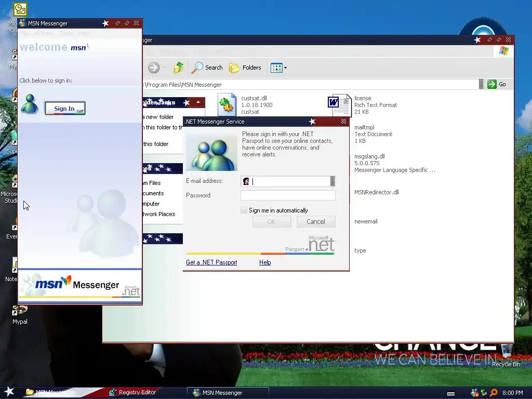Image resolution: width=532 pixels, height=399 pixels.
Task: Click the Windows flag logo in Explorer
Action: click(504, 51)
